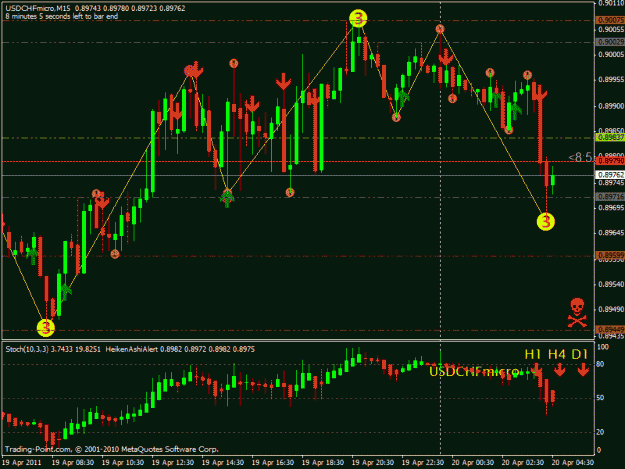Click the red skull and crossbones icon
Image resolution: width=625 pixels, height=469 pixels.
click(577, 313)
